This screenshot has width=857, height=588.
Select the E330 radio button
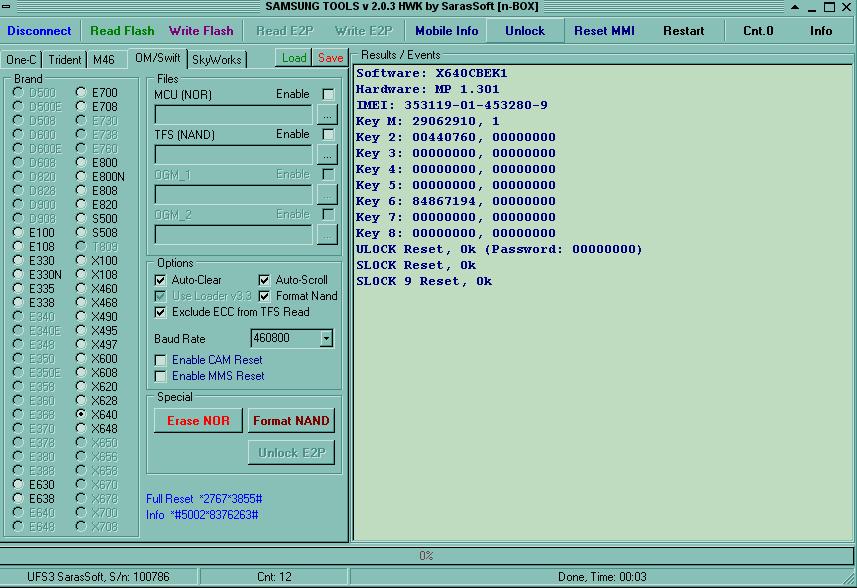[18, 261]
